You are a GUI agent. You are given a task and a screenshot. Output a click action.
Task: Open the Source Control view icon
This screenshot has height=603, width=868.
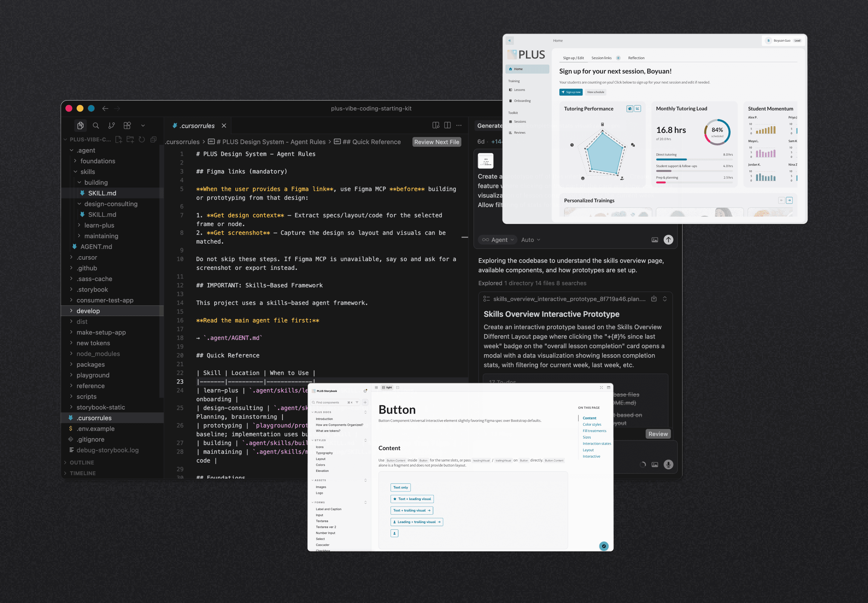112,125
